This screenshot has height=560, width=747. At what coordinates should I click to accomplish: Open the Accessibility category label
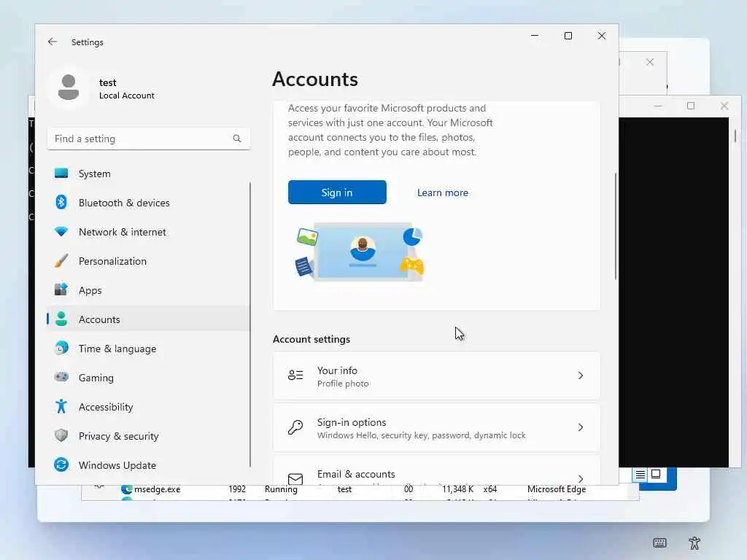[x=106, y=407]
